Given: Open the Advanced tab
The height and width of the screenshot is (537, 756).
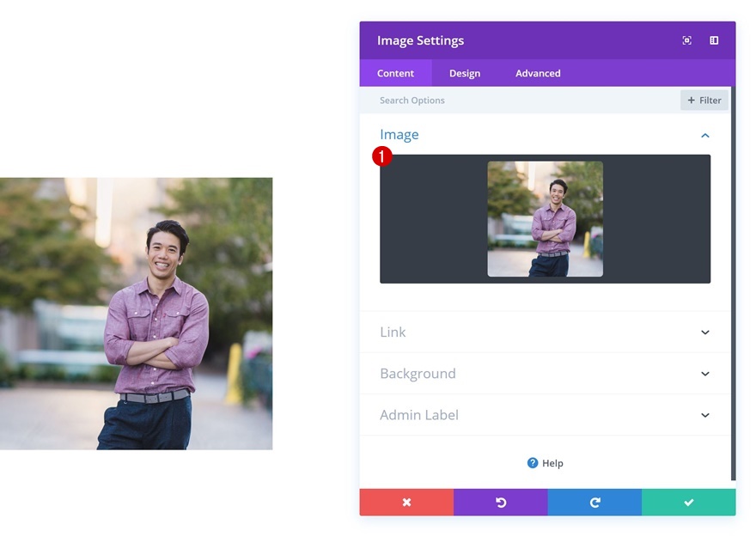Looking at the screenshot, I should tap(537, 73).
